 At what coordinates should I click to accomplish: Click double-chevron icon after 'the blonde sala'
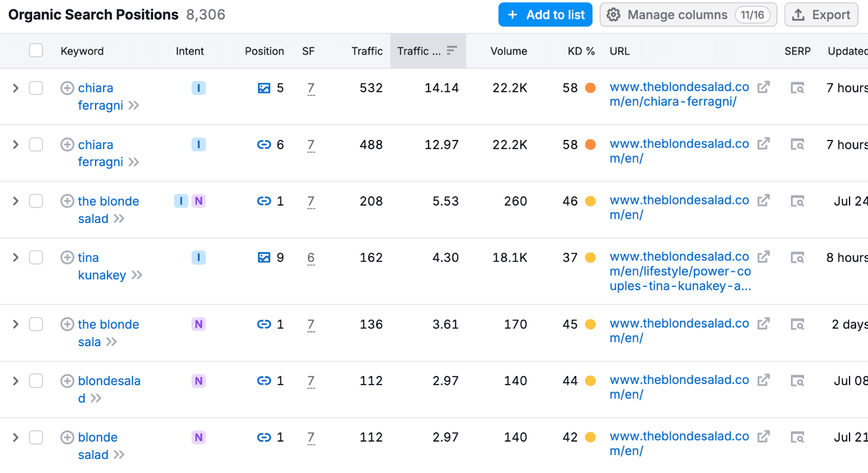click(x=111, y=342)
